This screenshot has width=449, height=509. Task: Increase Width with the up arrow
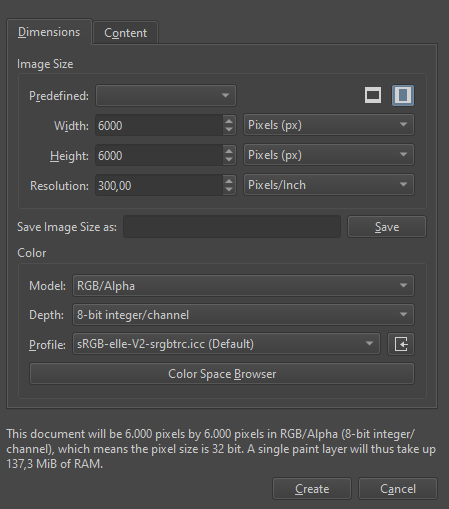[229, 121]
